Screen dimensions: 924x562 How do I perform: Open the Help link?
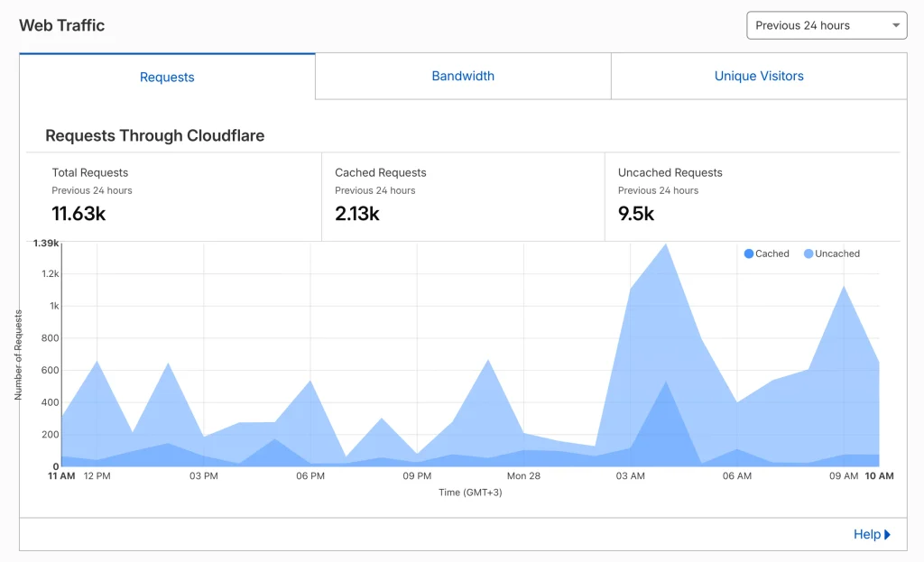pyautogui.click(x=867, y=534)
